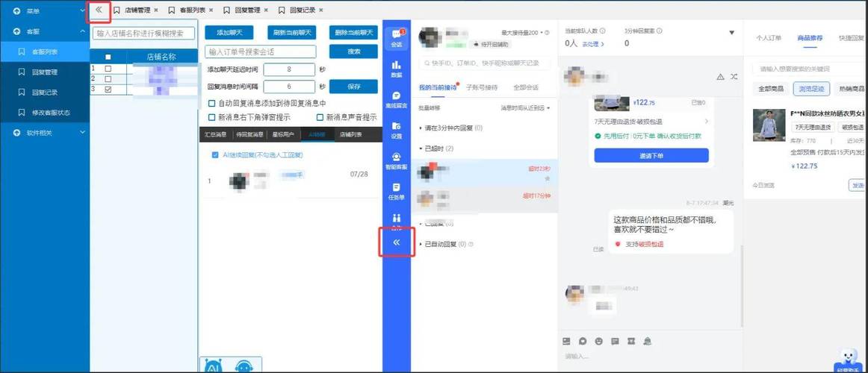The height and width of the screenshot is (373, 868).
Task: Click the 刷新当前聊天 button
Action: pyautogui.click(x=293, y=32)
